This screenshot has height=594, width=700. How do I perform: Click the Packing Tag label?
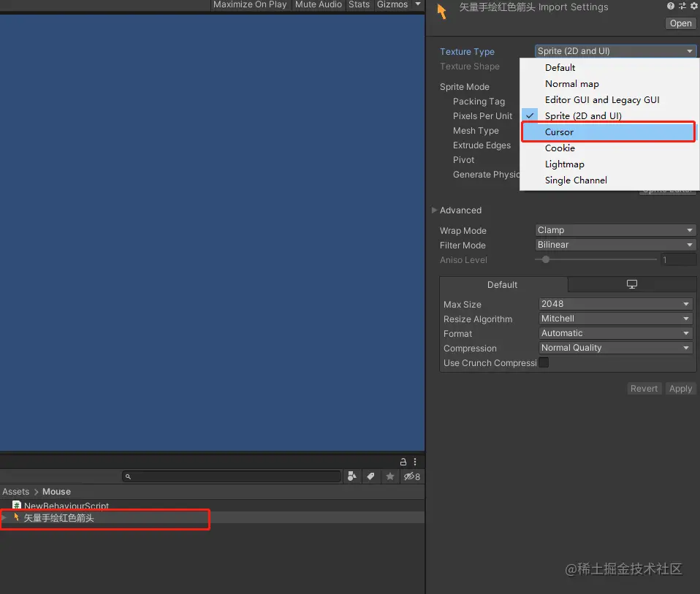(x=479, y=102)
